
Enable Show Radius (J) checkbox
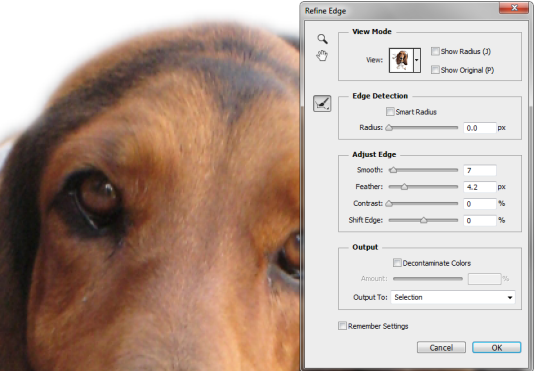(435, 52)
